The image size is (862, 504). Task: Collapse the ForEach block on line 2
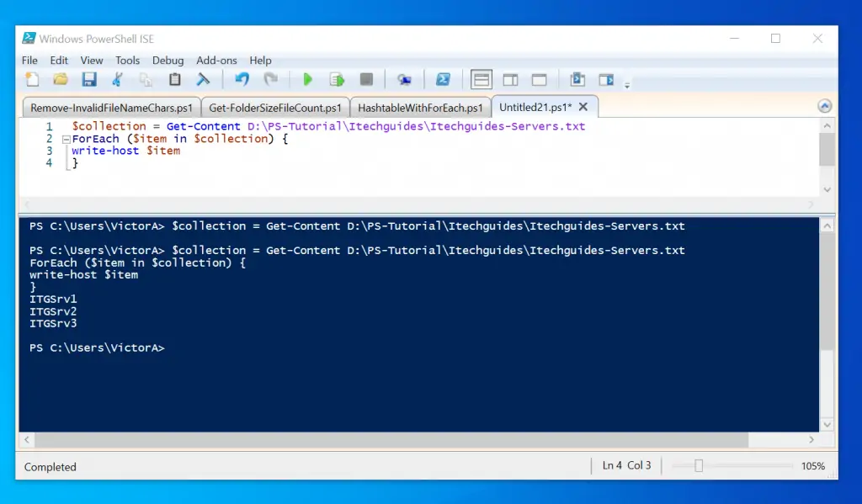pyautogui.click(x=66, y=139)
